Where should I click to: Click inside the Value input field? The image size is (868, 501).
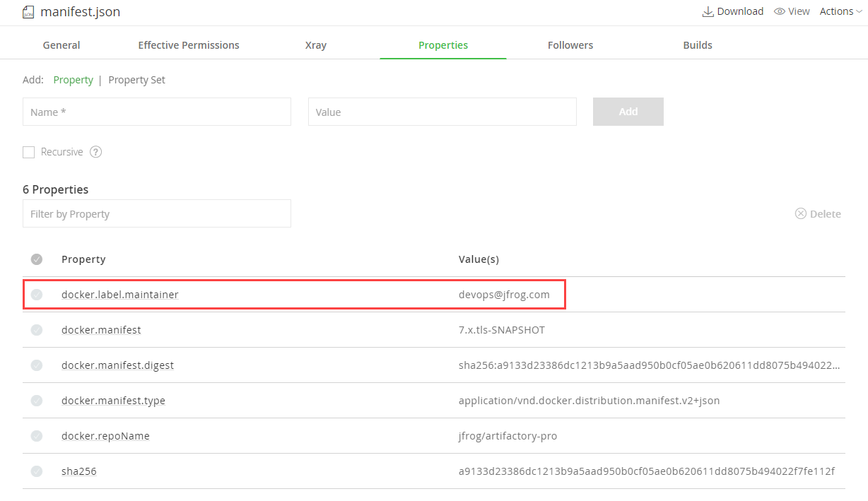[442, 112]
